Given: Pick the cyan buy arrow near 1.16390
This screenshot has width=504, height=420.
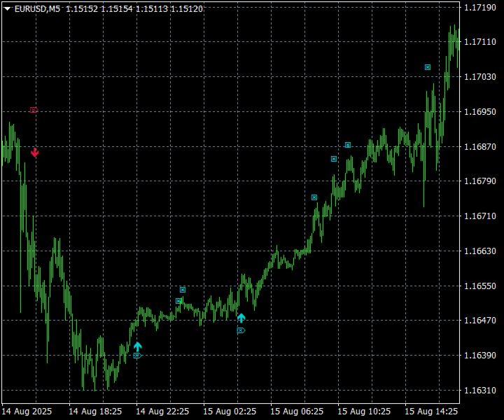Looking at the screenshot, I should click(138, 346).
